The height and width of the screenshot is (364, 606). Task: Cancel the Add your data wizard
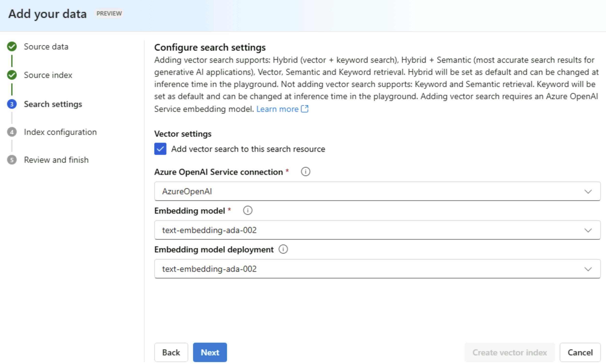[580, 352]
